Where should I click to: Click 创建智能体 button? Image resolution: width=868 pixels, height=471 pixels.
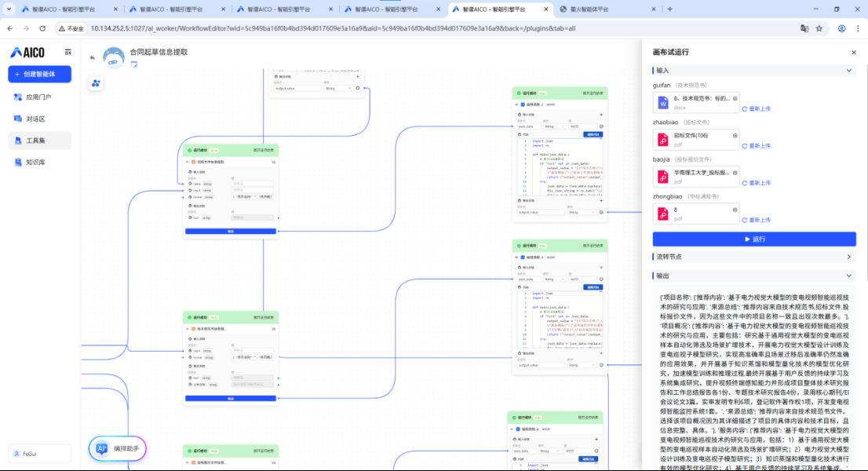tap(39, 74)
